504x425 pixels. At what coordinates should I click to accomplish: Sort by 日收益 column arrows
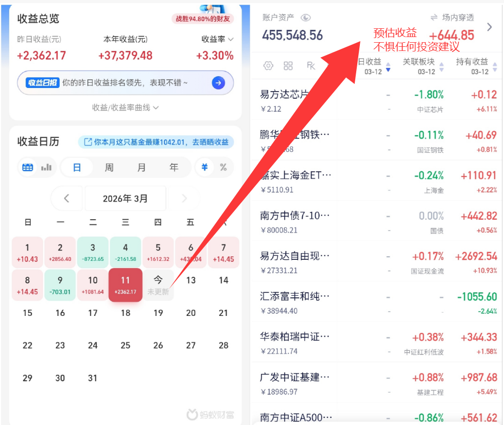pos(388,67)
